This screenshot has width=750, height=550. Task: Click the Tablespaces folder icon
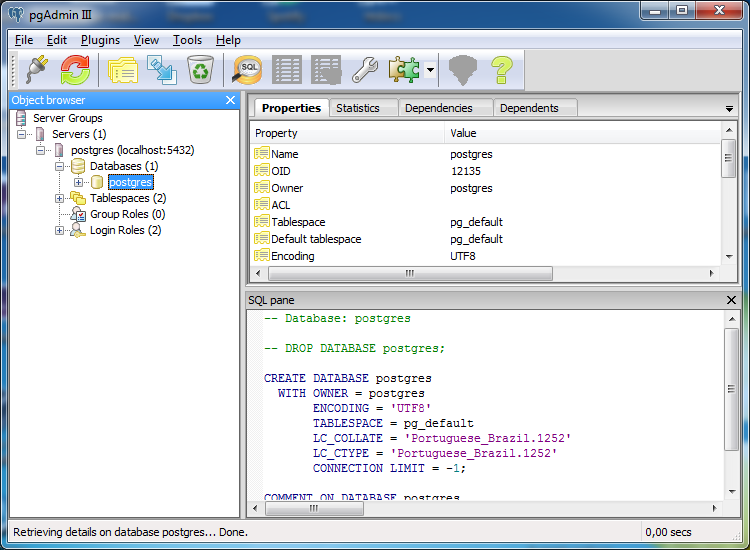[77, 198]
